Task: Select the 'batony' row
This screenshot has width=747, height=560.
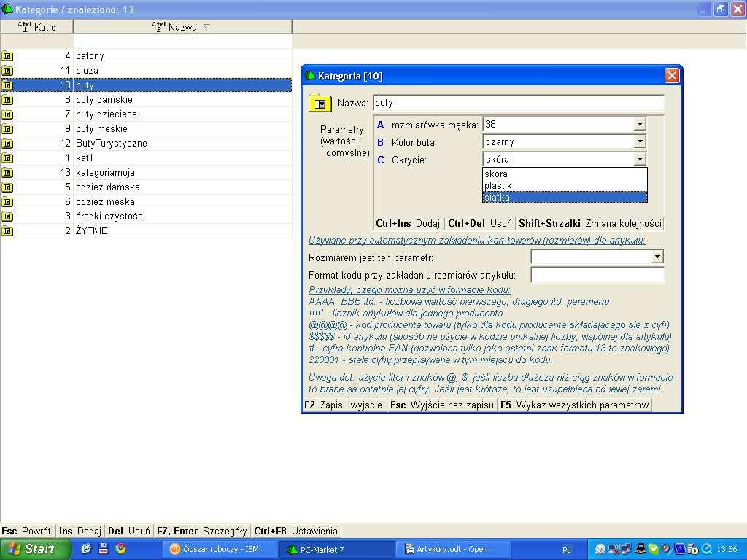Action: (x=146, y=56)
